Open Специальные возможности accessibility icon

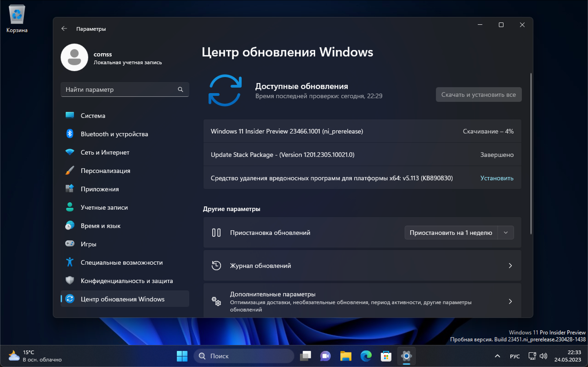pyautogui.click(x=69, y=262)
